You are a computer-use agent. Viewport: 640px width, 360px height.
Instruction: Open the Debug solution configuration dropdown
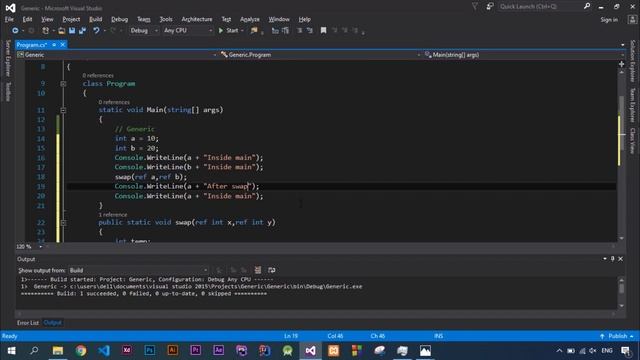144,31
